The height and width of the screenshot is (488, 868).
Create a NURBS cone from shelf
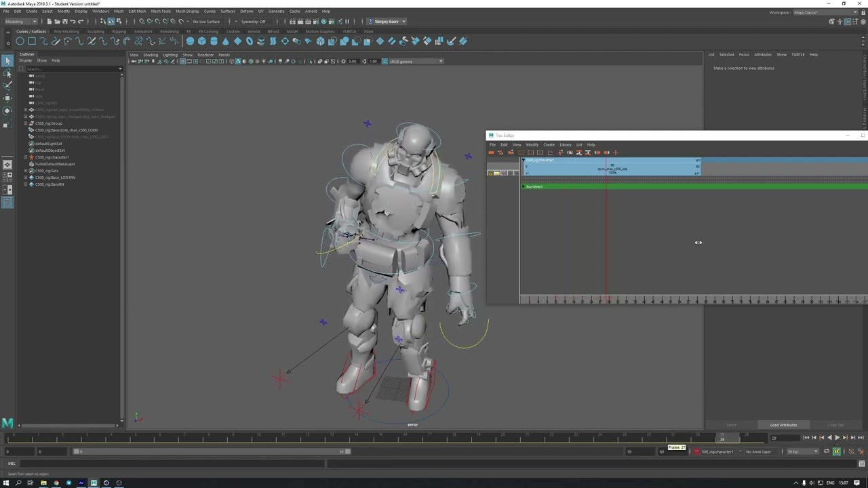tap(226, 41)
